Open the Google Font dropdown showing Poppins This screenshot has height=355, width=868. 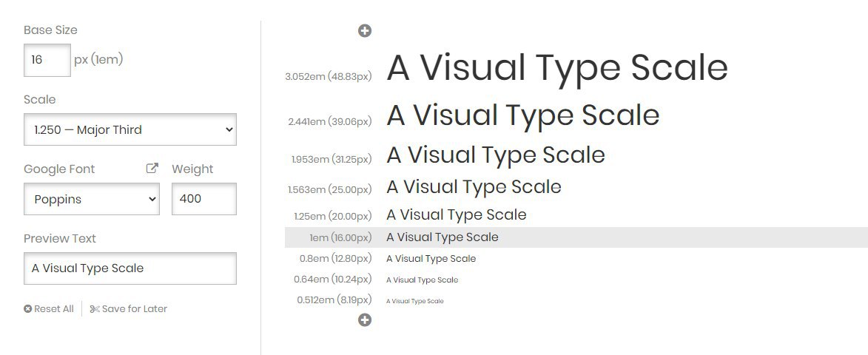point(92,199)
